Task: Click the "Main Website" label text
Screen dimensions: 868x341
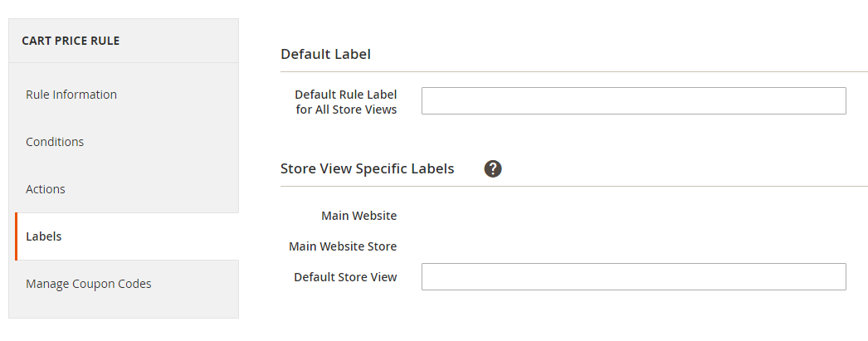Action: coord(358,216)
